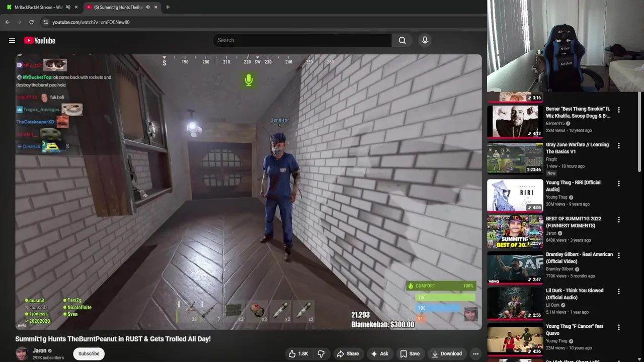
Task: Share the video
Action: pyautogui.click(x=348, y=353)
